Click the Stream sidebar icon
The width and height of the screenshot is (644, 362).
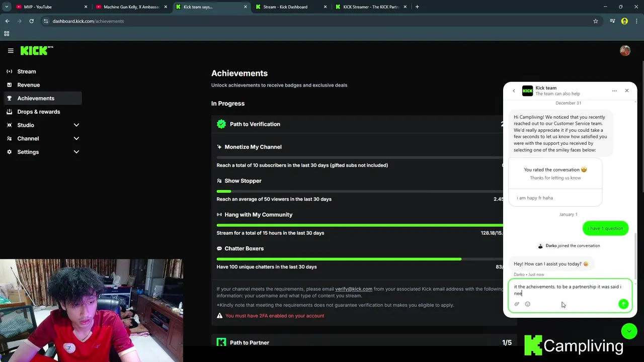[9, 71]
